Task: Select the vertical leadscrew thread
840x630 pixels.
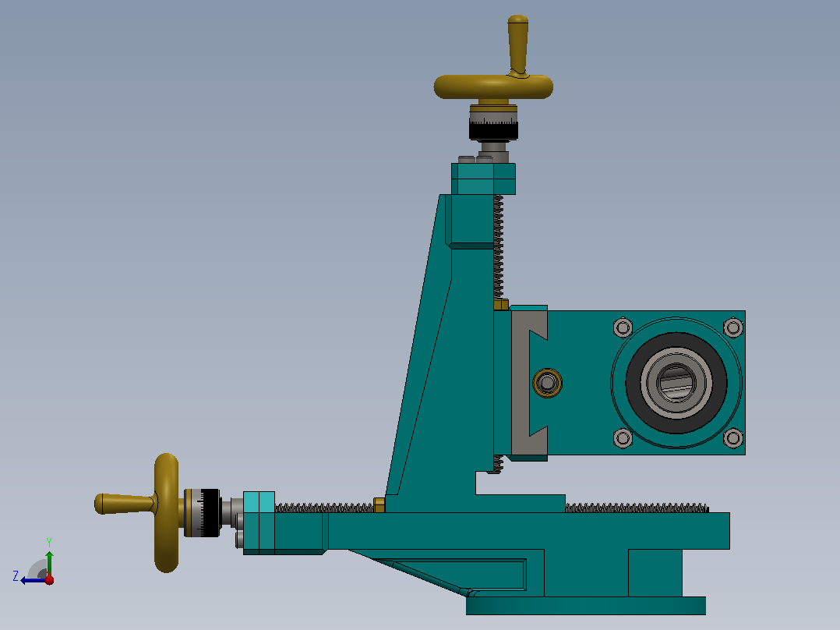Action: click(x=498, y=246)
